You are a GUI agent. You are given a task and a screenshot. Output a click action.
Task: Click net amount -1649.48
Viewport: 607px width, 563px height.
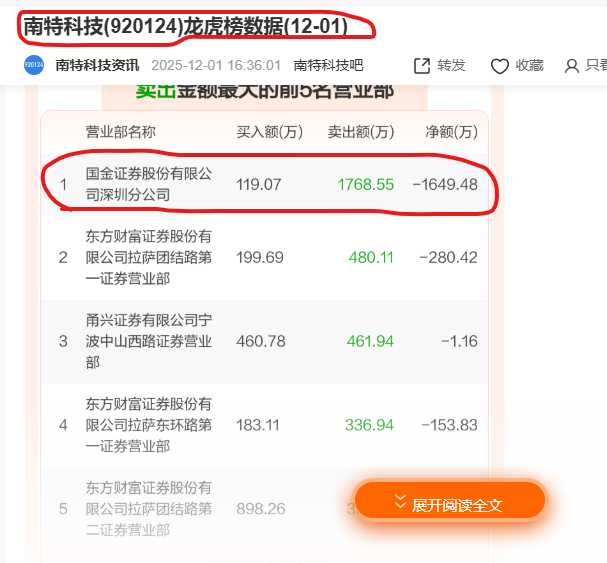point(445,184)
